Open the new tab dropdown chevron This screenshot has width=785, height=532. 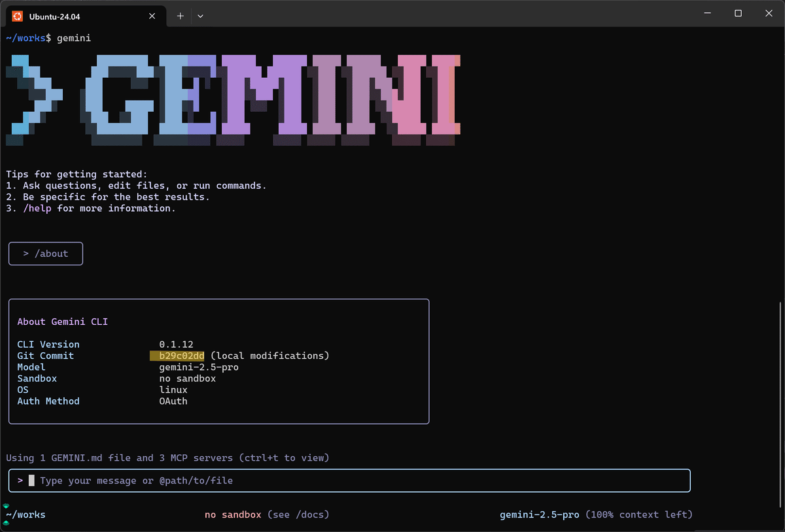click(x=200, y=16)
